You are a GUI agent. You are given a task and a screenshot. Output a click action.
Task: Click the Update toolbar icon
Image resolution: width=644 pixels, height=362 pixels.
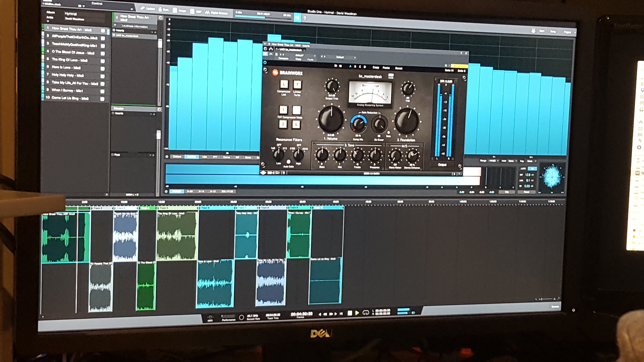point(142,8)
